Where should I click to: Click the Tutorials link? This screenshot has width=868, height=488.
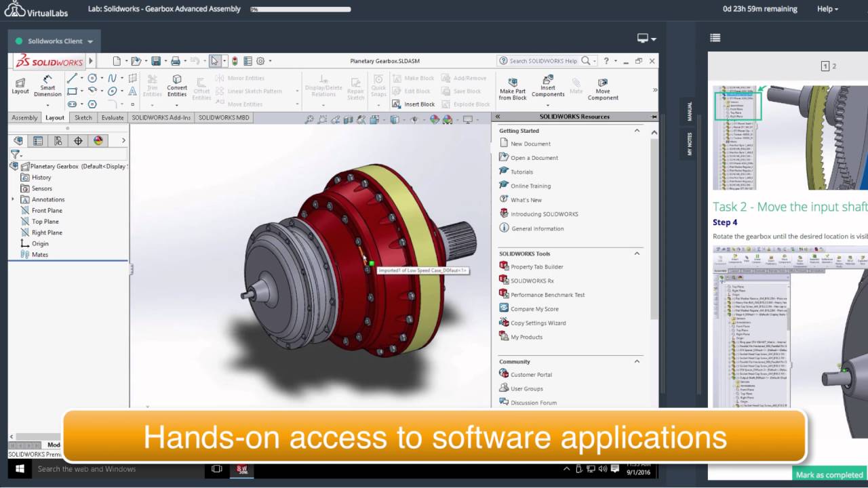pyautogui.click(x=521, y=172)
